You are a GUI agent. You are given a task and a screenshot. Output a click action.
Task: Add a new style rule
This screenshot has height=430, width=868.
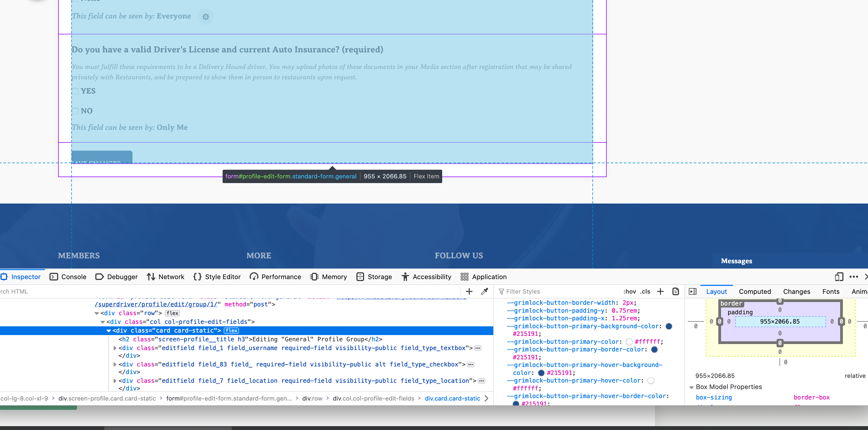coord(660,291)
